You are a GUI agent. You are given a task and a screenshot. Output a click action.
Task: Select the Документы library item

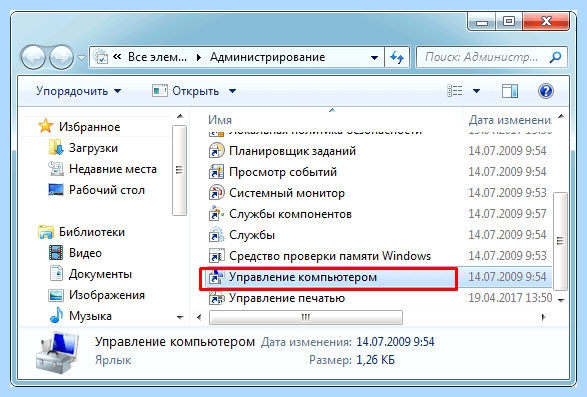coord(100,274)
